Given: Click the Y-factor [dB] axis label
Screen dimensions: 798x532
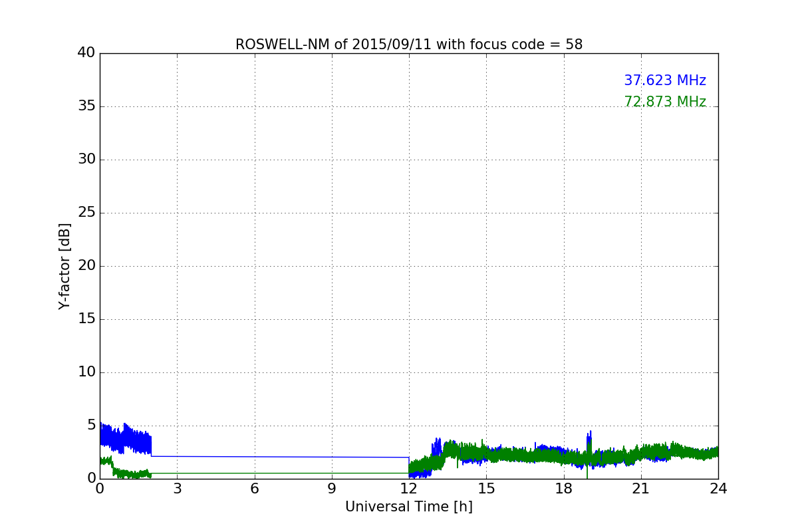Looking at the screenshot, I should click(65, 266).
